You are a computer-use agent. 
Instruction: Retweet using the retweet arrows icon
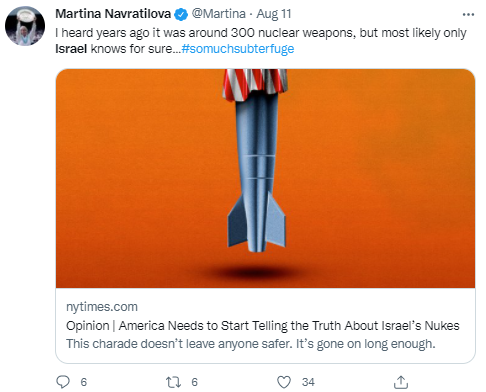(x=173, y=382)
